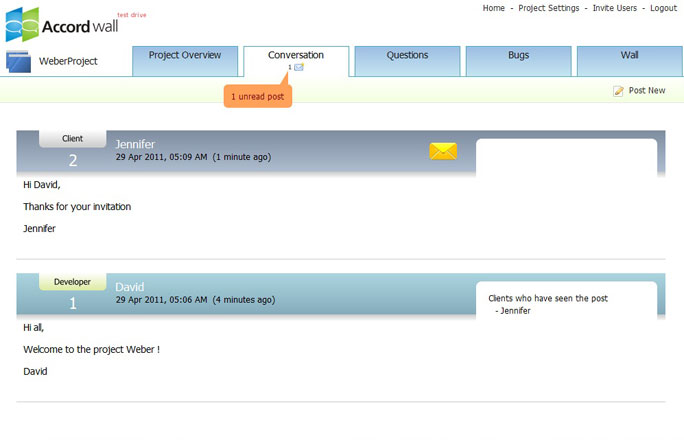Click the Developer role badge
This screenshot has height=440, width=684.
click(72, 282)
